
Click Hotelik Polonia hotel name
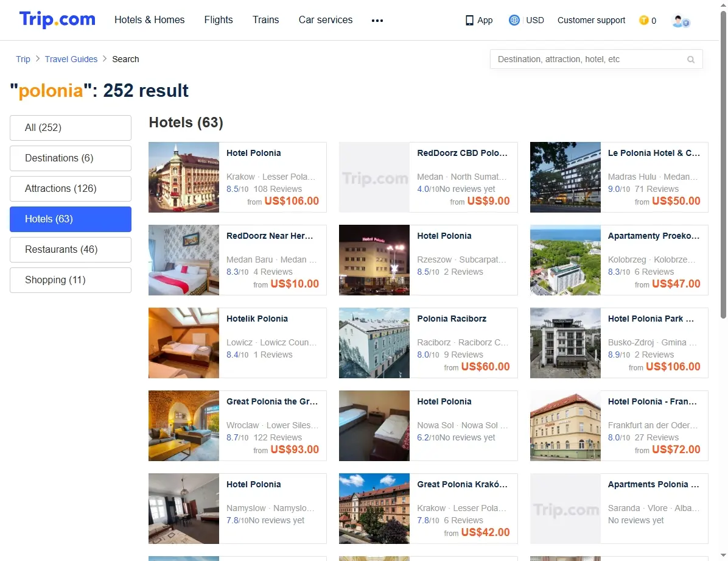[257, 319]
